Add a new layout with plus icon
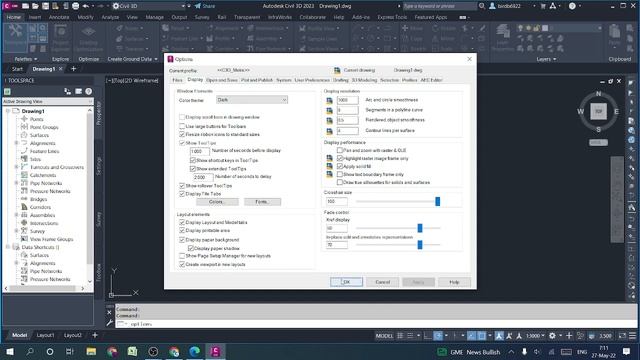The height and width of the screenshot is (360, 640). [x=95, y=335]
